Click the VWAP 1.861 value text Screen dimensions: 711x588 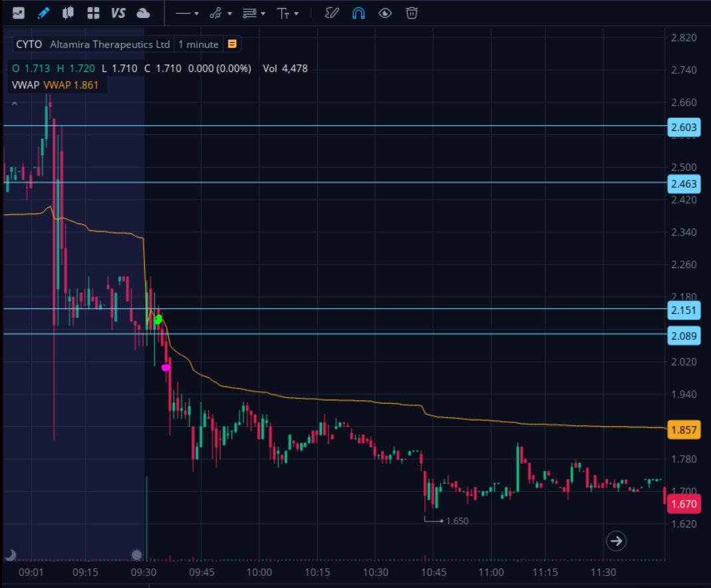pyautogui.click(x=71, y=84)
